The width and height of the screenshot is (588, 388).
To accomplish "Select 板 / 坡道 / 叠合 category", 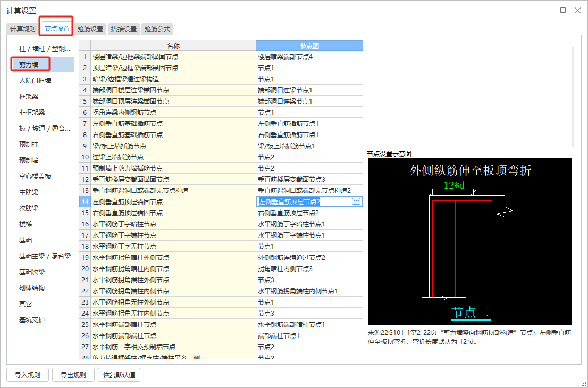I will tap(44, 129).
